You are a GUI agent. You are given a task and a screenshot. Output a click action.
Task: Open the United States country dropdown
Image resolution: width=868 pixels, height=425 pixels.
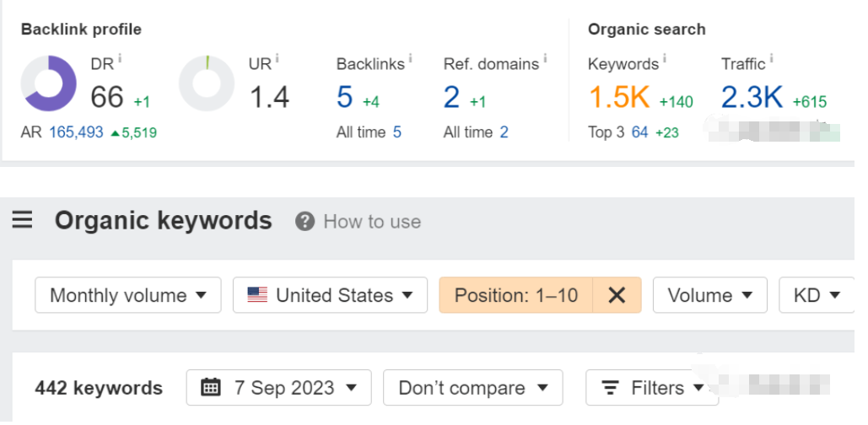330,295
